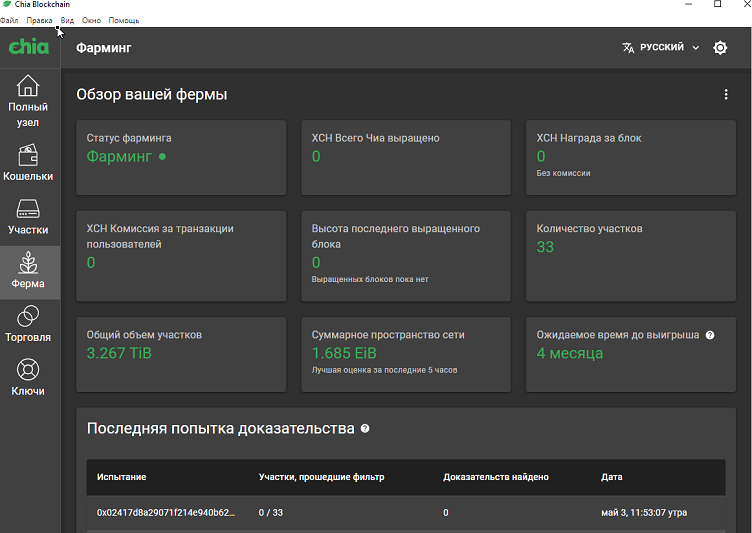Open the Помощь menu
The image size is (752, 533).
124,20
